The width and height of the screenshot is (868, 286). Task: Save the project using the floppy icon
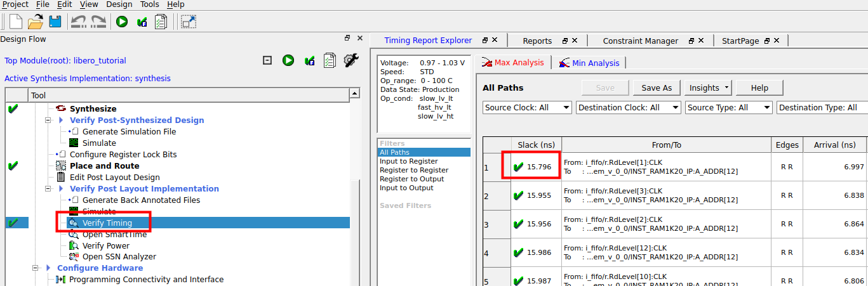point(55,21)
